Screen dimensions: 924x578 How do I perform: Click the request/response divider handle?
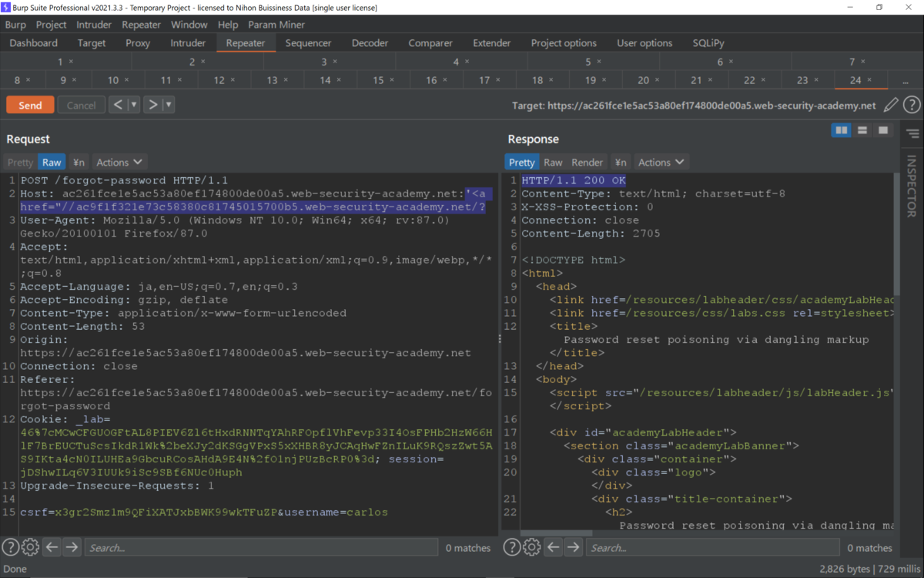[x=500, y=338]
